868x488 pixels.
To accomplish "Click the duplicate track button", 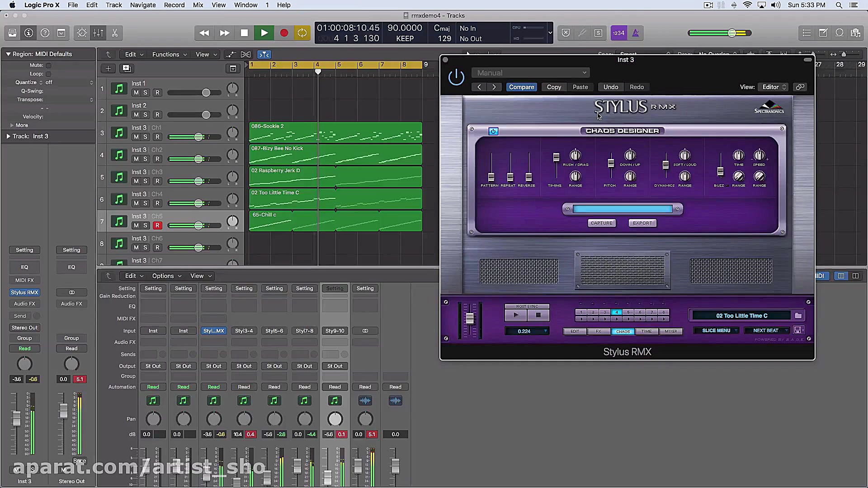I will (127, 69).
